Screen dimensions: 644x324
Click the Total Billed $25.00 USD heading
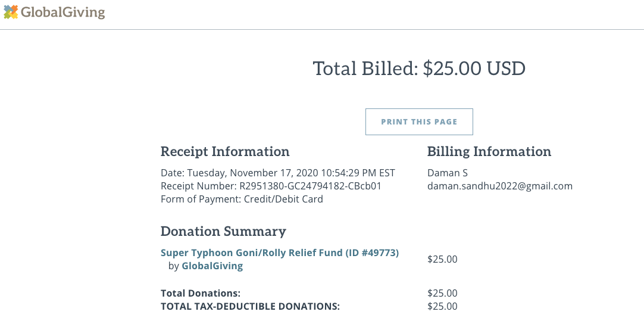click(x=419, y=68)
